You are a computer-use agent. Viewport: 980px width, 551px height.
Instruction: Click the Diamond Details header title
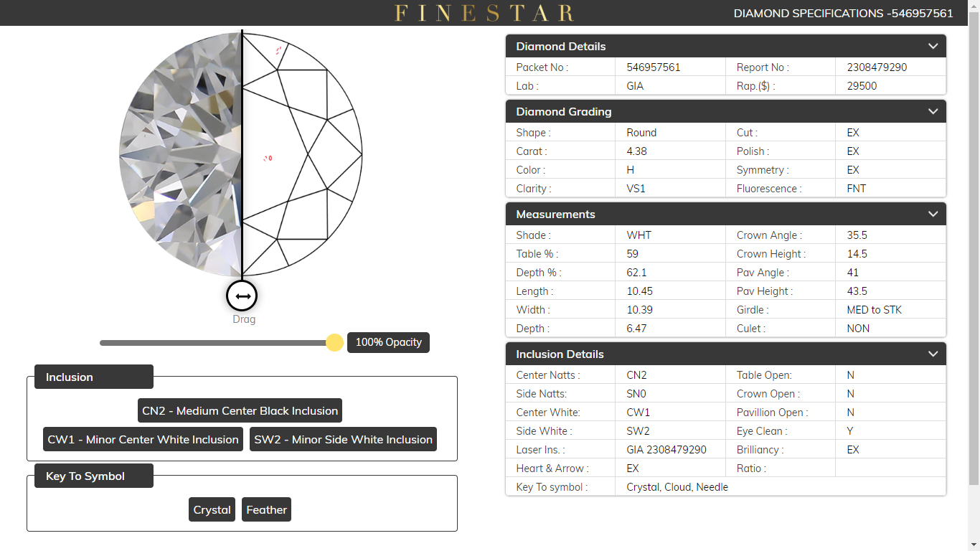point(561,46)
